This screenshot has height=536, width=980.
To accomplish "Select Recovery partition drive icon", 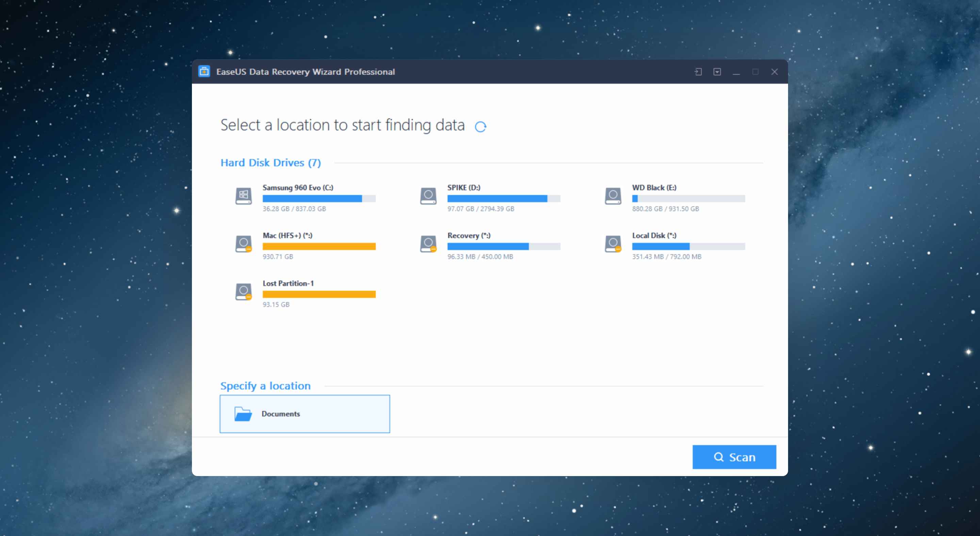I will [428, 245].
